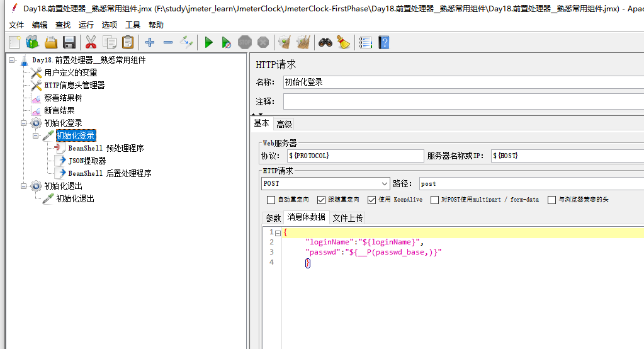Open Search with the binoculars icon
This screenshot has width=644, height=349.
(325, 42)
